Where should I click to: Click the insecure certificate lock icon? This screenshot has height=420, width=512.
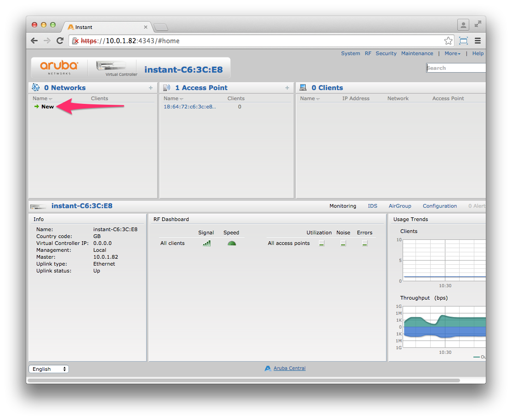pos(75,41)
